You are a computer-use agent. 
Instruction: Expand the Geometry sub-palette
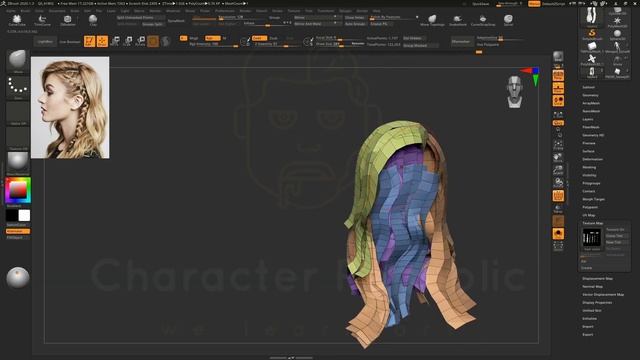tap(590, 95)
